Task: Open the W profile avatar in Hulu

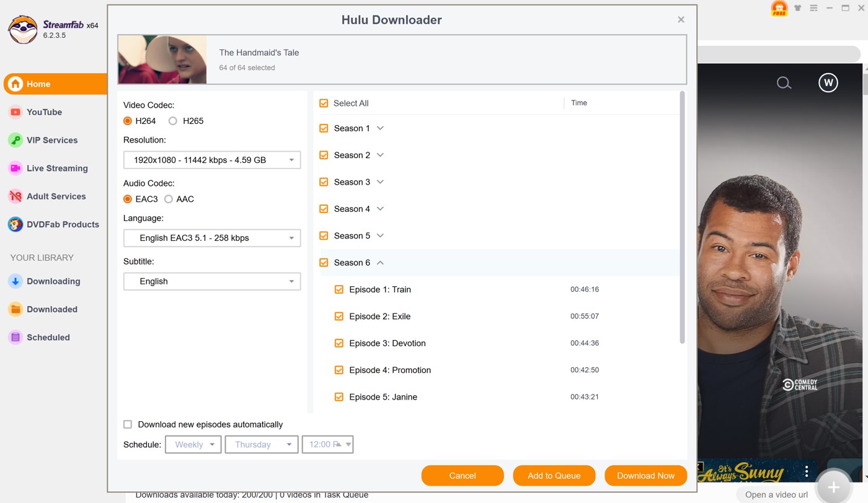Action: point(828,82)
